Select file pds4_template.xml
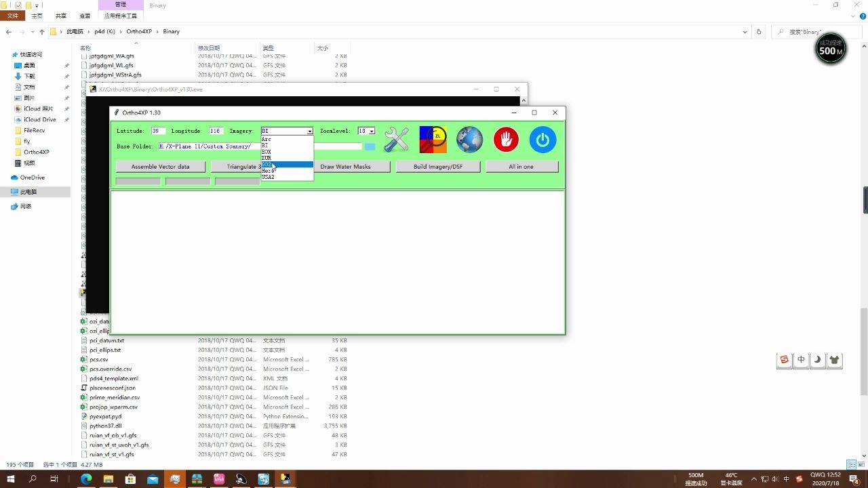This screenshot has width=868, height=488. tap(113, 378)
